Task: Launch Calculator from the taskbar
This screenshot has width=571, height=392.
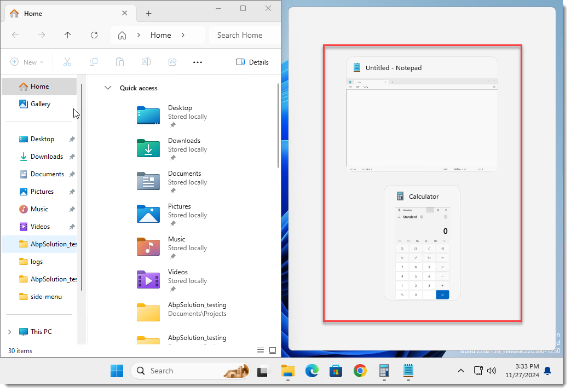Action: coord(384,371)
